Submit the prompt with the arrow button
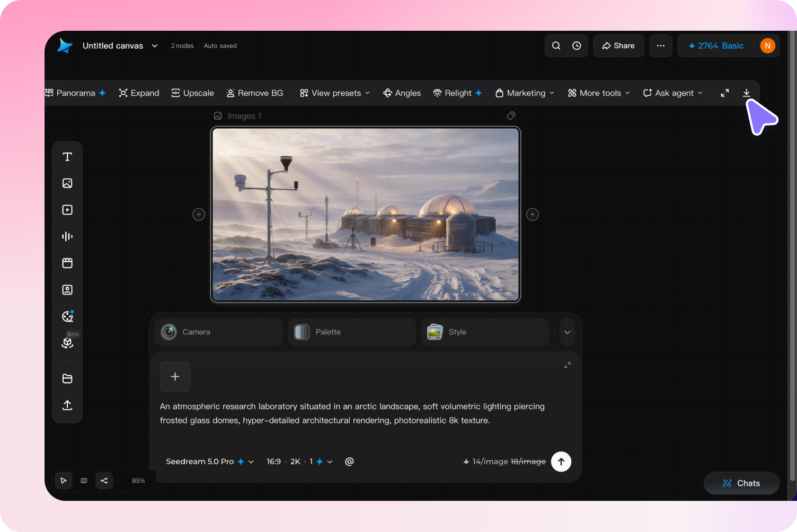The image size is (797, 532). (561, 462)
